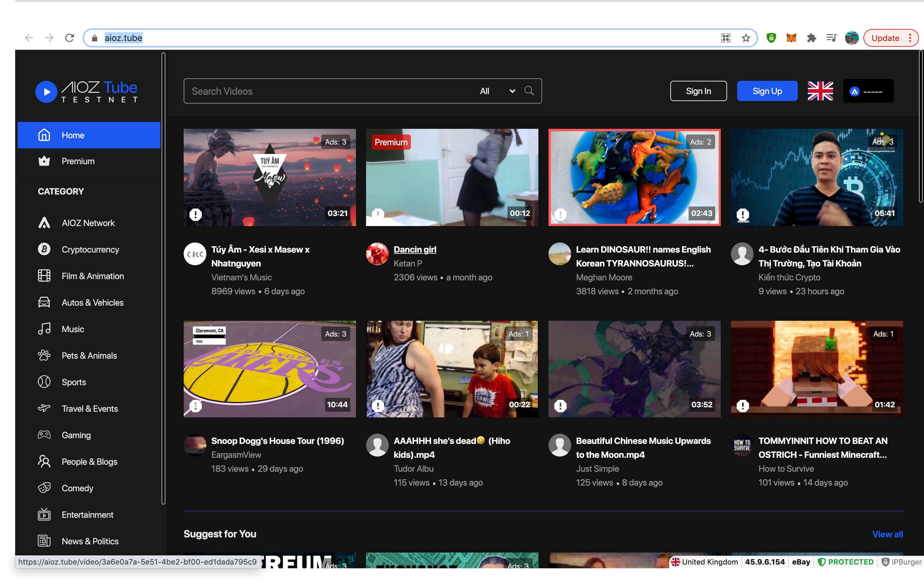Click warning icon on Snoop Dogg video
The height and width of the screenshot is (586, 924).
coord(196,405)
